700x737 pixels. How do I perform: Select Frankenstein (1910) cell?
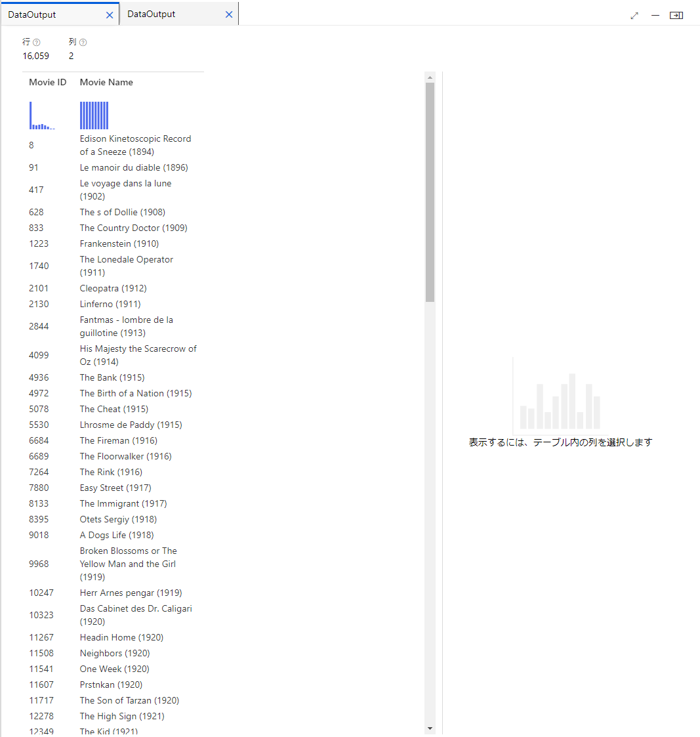point(119,243)
